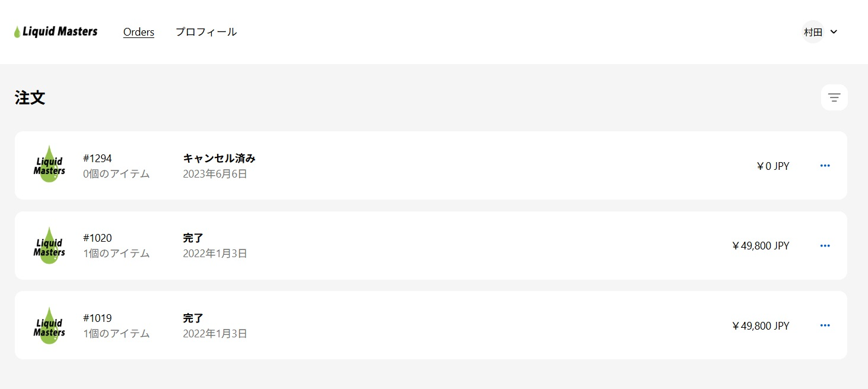The width and height of the screenshot is (868, 389).
Task: Open the プロフィール tab
Action: coord(206,32)
